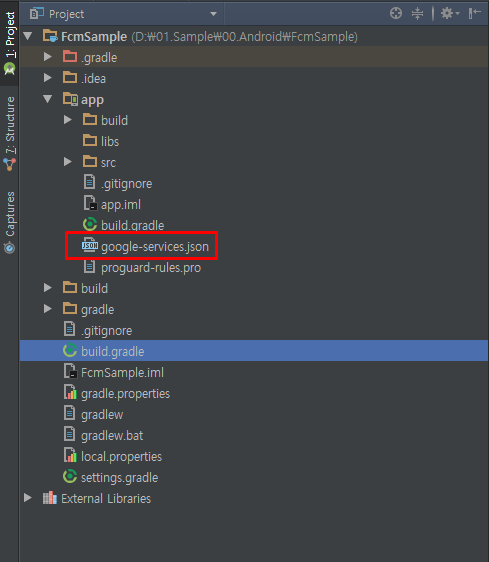Open the 7: Structure tool tab
This screenshot has width=489, height=562.
tap(10, 134)
